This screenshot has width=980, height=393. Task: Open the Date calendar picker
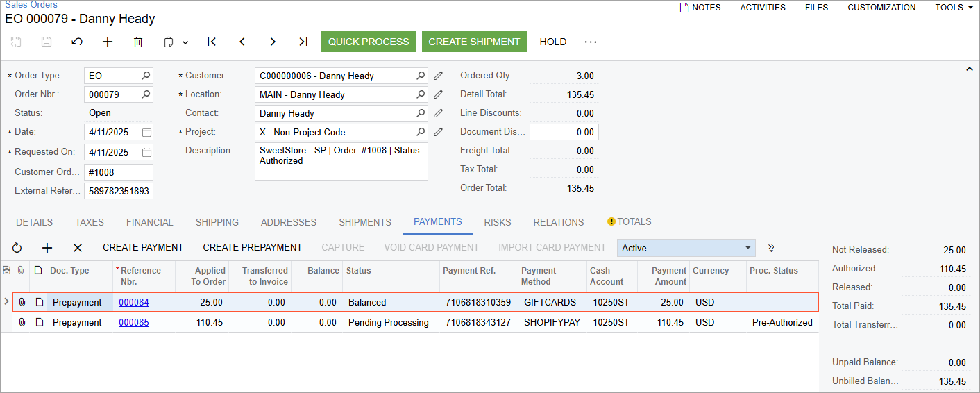tap(146, 132)
